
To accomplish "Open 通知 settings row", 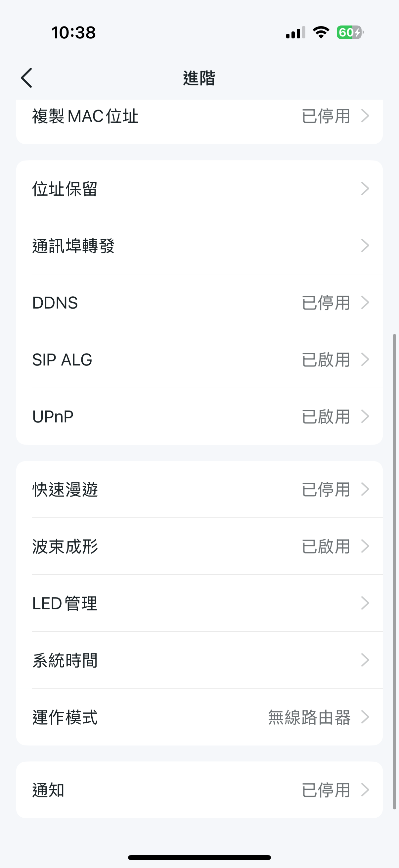I will click(199, 790).
